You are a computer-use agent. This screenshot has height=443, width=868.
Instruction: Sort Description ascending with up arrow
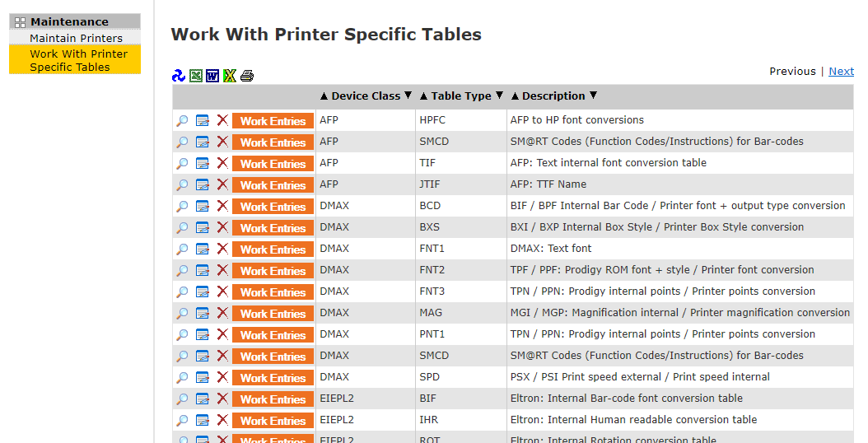pyautogui.click(x=515, y=96)
